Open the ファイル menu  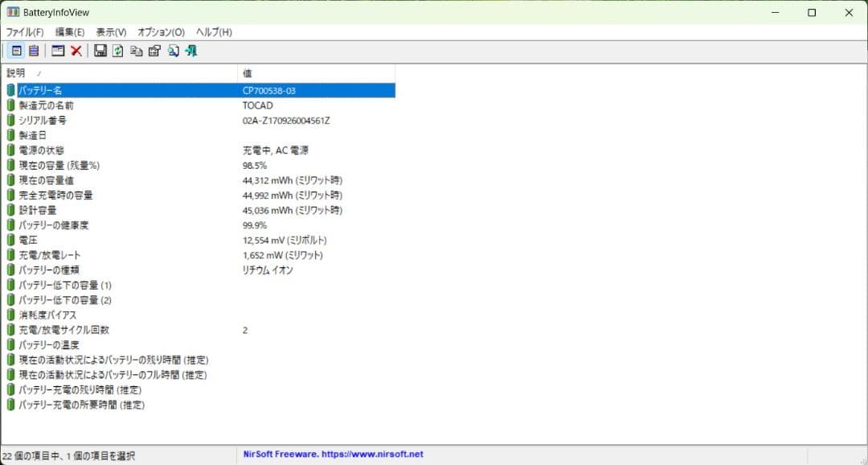pos(23,32)
